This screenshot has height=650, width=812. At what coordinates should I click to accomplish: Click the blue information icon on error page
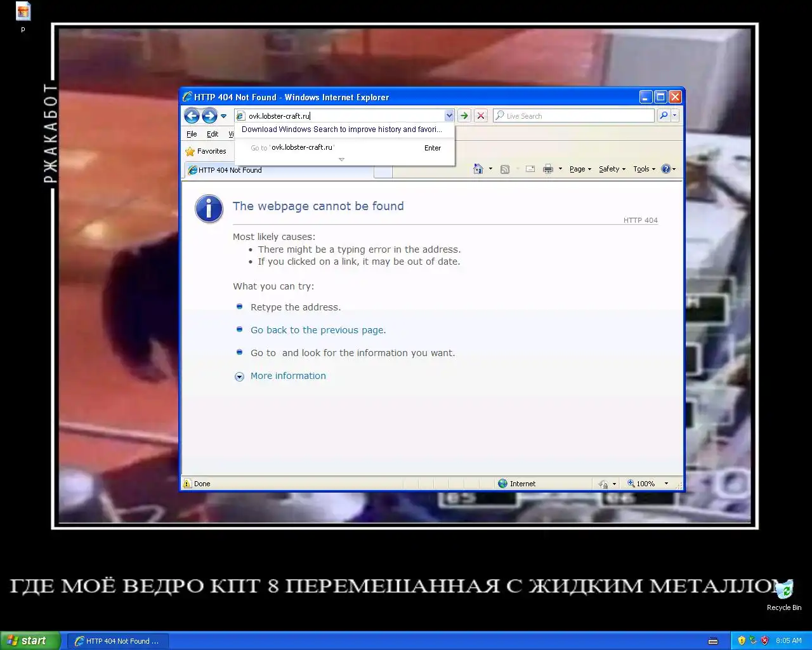coord(209,208)
